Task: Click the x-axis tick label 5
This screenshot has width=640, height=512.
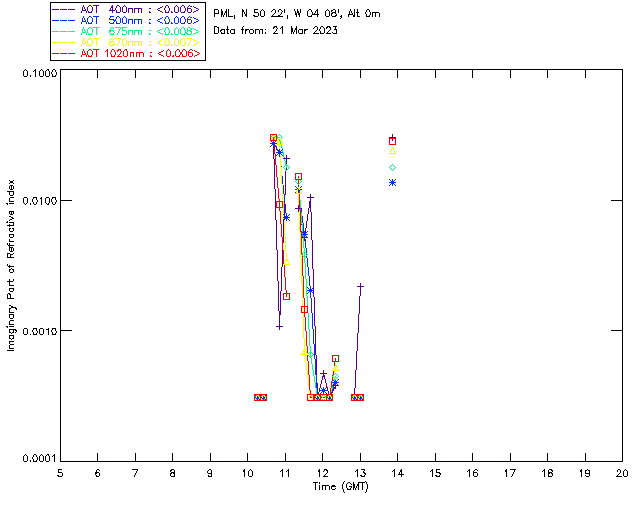Action: [x=60, y=473]
